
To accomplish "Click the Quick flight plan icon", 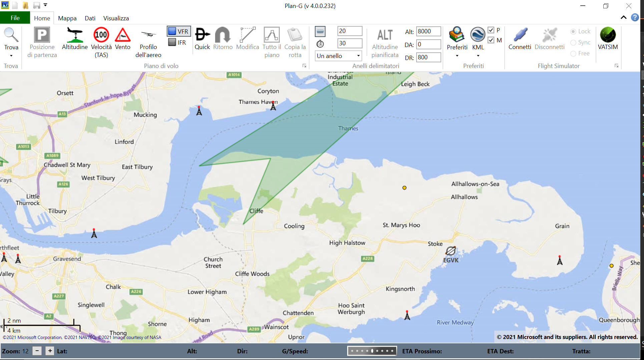I will pos(202,35).
